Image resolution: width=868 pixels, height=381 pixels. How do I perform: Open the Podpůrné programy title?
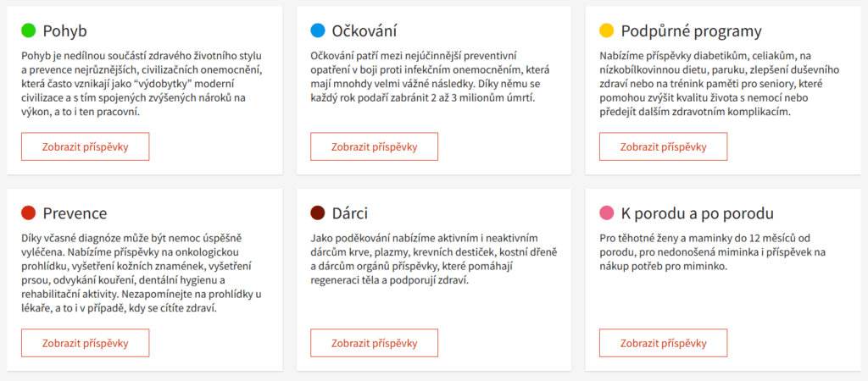[x=691, y=31]
